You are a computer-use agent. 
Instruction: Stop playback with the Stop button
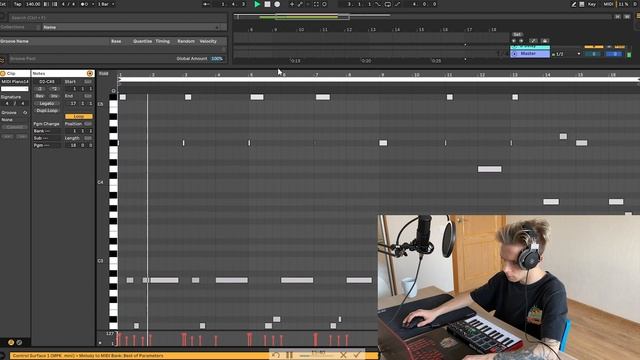(267, 4)
